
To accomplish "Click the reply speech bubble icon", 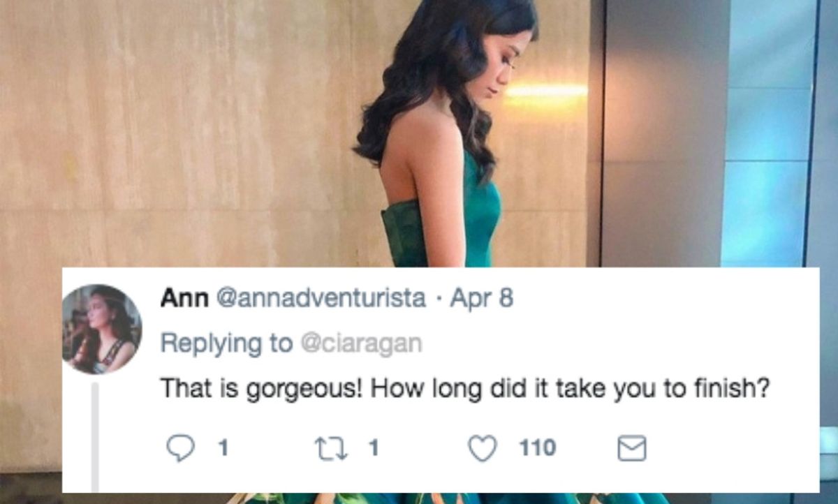I will coord(183,448).
